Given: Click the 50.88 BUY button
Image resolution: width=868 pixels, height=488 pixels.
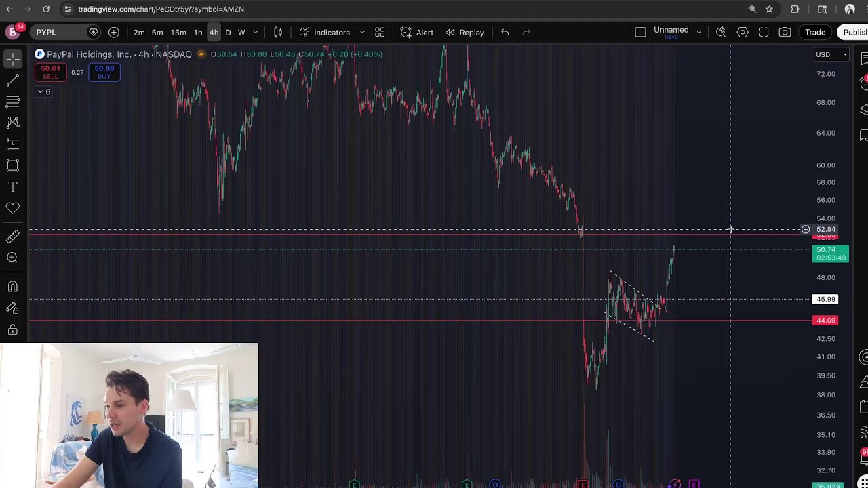Looking at the screenshot, I should tap(104, 73).
